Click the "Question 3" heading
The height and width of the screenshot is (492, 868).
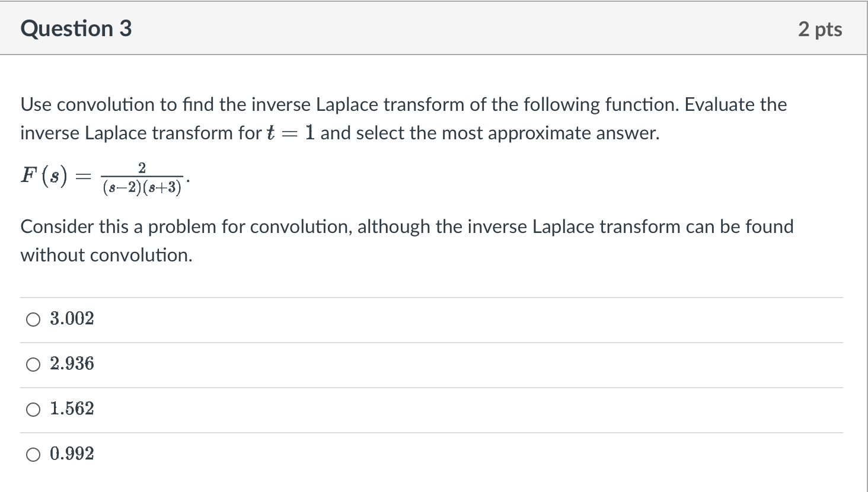[x=76, y=28]
